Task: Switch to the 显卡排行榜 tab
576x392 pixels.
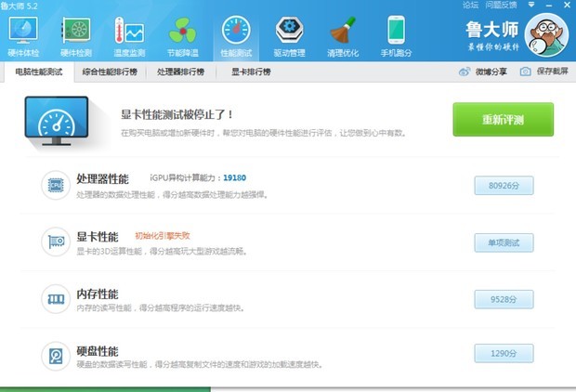Action: tap(251, 72)
